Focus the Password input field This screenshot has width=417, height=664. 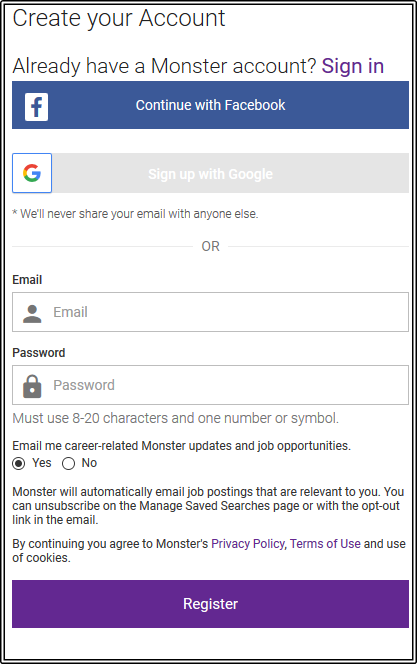[210, 385]
